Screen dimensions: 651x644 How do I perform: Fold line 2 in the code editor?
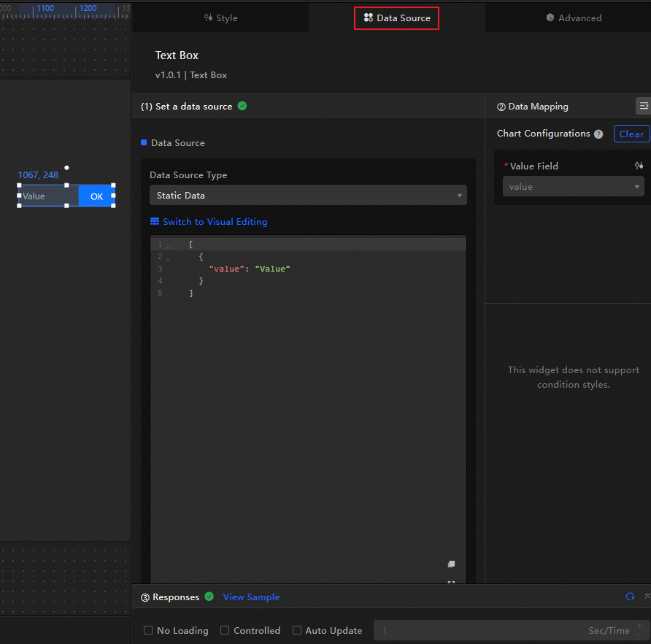(x=168, y=260)
